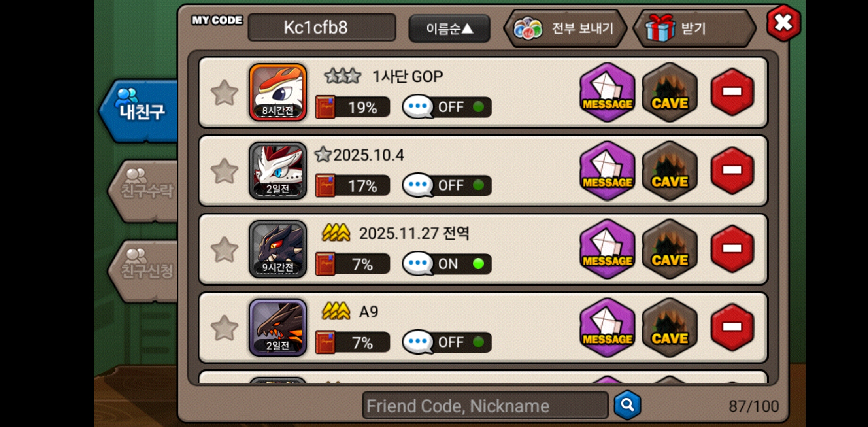Send all gifts with 전부 보내기
Screen dimensions: 868x427
point(565,28)
